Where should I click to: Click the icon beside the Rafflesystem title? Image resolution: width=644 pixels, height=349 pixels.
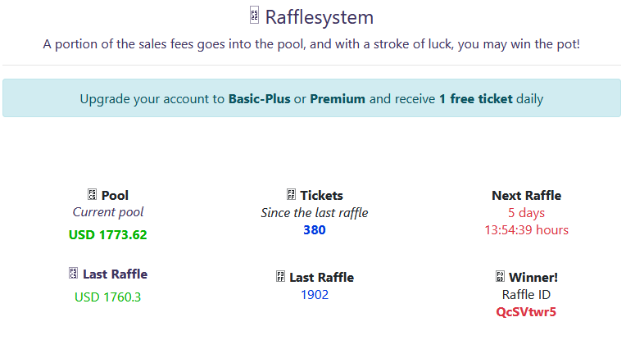tap(255, 16)
